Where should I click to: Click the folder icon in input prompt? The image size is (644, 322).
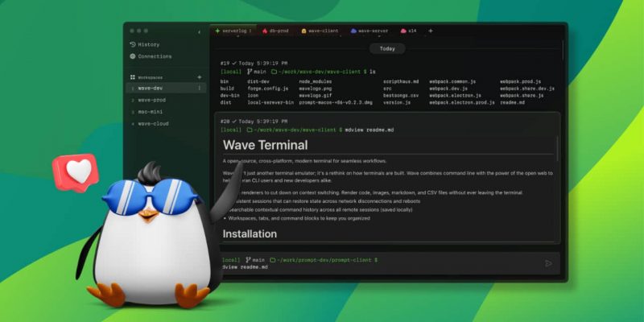coord(273,260)
